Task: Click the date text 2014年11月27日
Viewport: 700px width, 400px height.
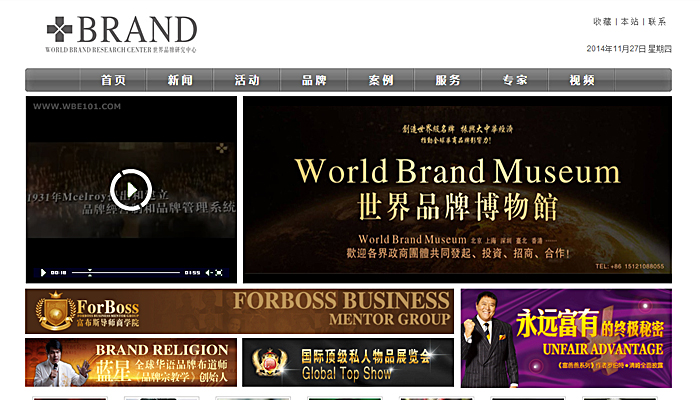Action: [x=616, y=49]
